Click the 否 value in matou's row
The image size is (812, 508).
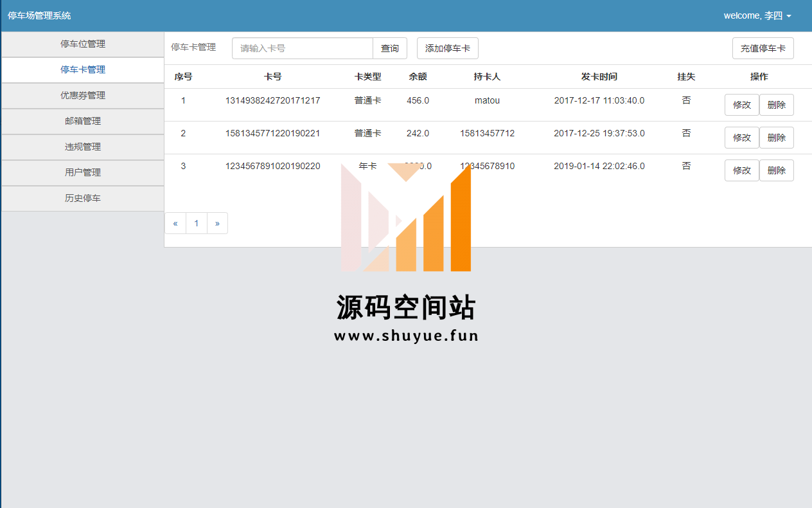click(686, 100)
